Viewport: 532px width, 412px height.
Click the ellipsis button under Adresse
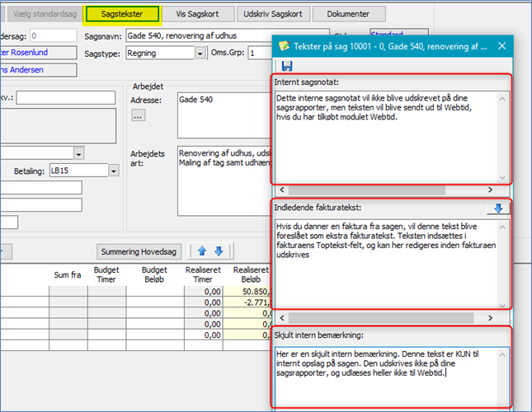139,117
